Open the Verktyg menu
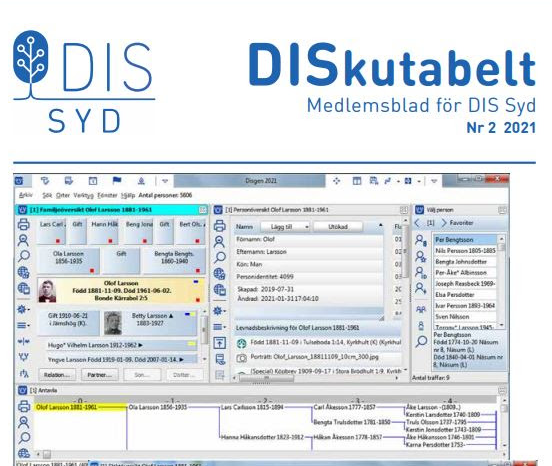 pyautogui.click(x=83, y=195)
